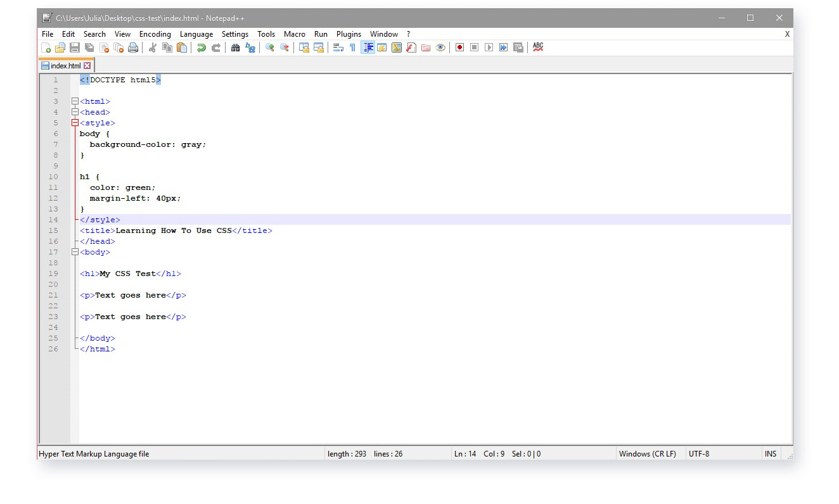
Task: Undo the last edit
Action: (x=201, y=47)
